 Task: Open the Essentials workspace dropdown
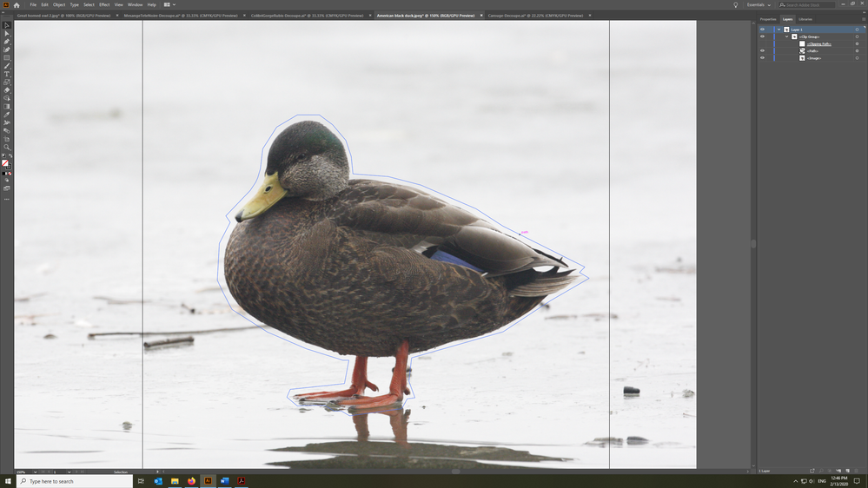[x=759, y=5]
